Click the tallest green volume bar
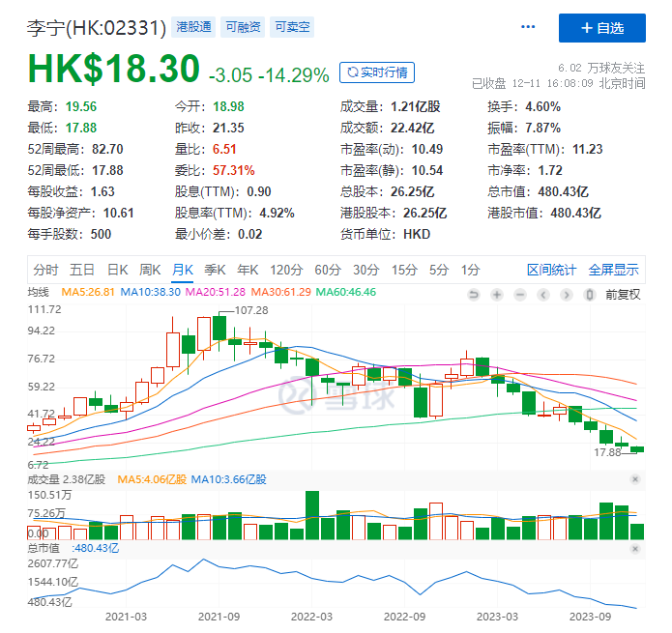 pos(312,515)
